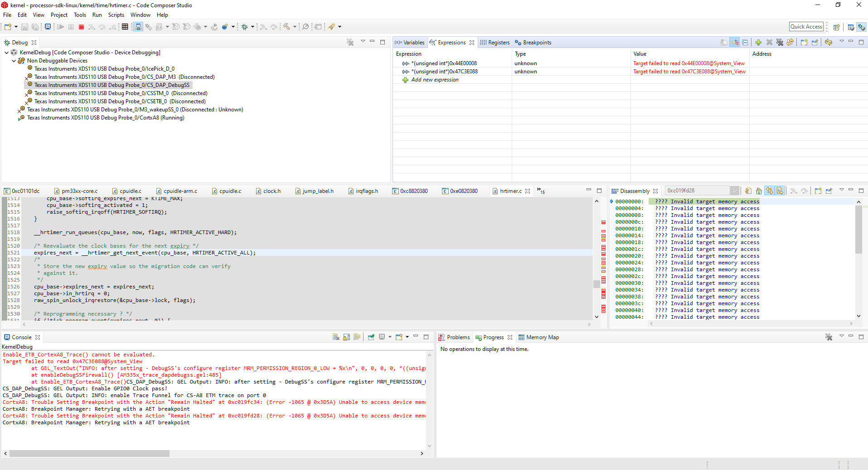Switch to the Registers tab

tap(495, 43)
